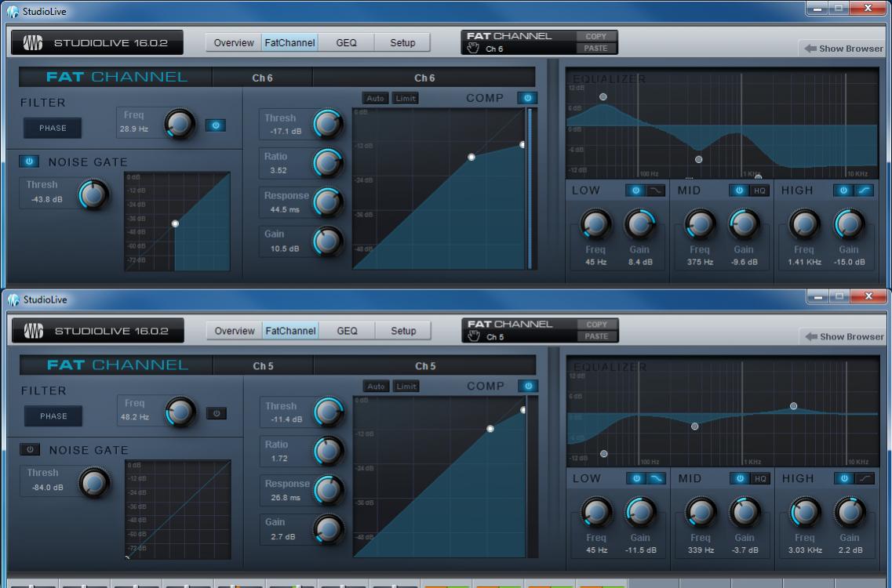Click Ch 6 compressor Gain knob
This screenshot has width=892, height=588.
(328, 241)
